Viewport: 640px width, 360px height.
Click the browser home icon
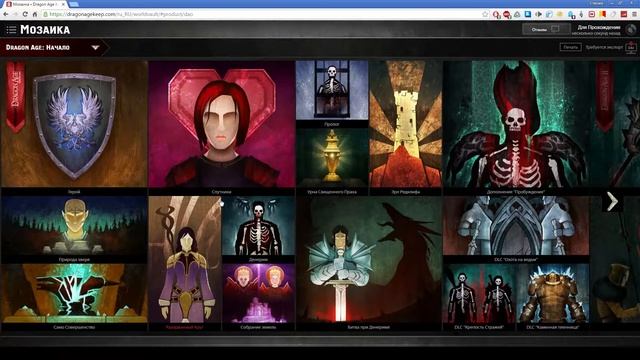pos(35,14)
